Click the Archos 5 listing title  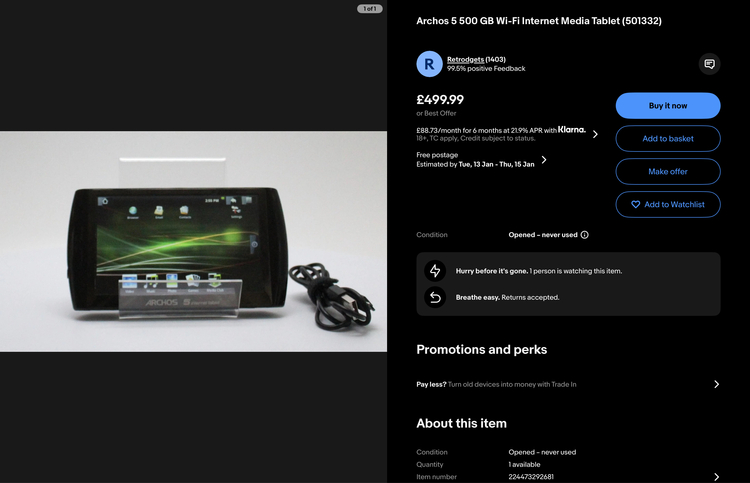[538, 21]
